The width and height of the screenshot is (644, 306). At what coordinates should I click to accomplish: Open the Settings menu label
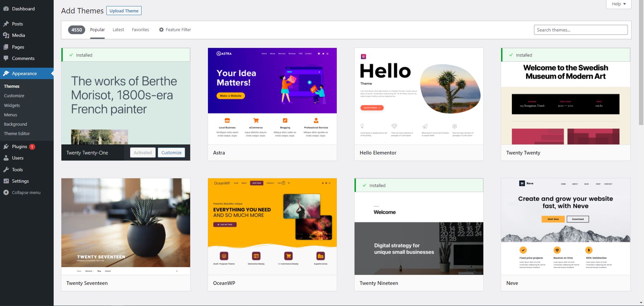click(x=20, y=181)
